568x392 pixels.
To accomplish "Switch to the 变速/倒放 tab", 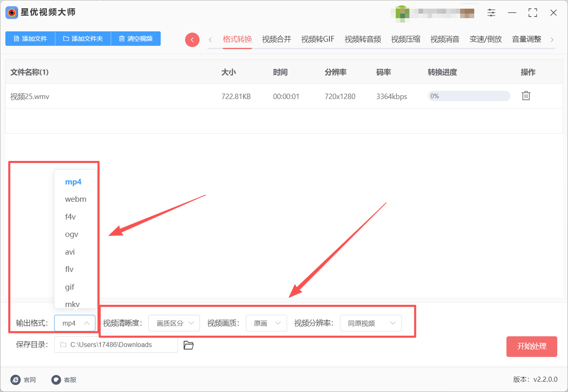I will pos(486,39).
